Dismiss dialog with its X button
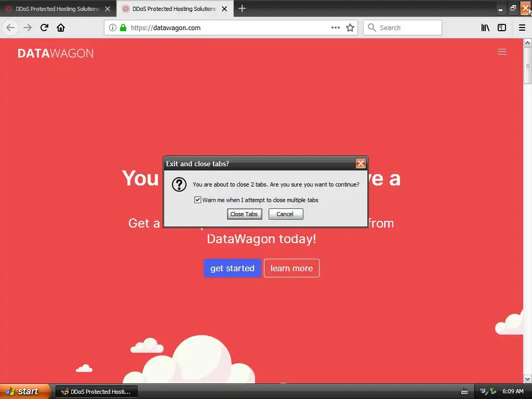Viewport: 532px width, 399px height. coord(361,164)
